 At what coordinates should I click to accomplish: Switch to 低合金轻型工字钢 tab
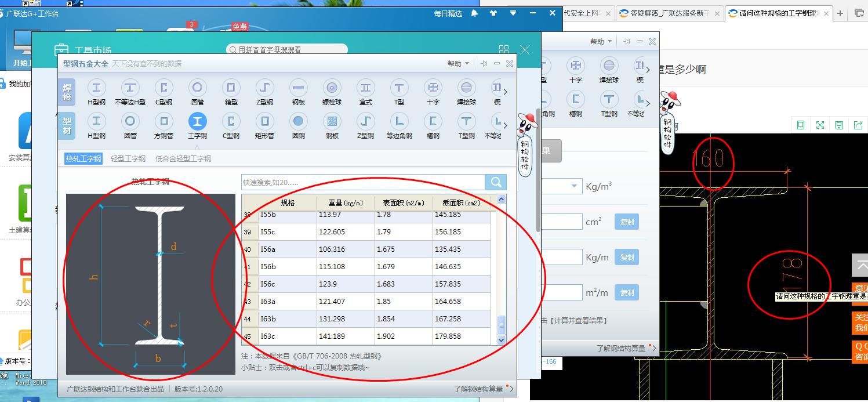183,158
